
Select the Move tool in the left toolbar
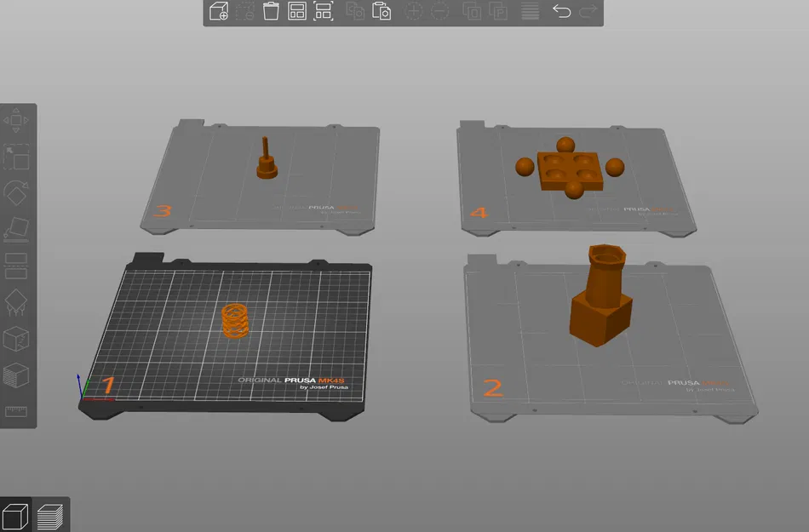click(x=16, y=120)
